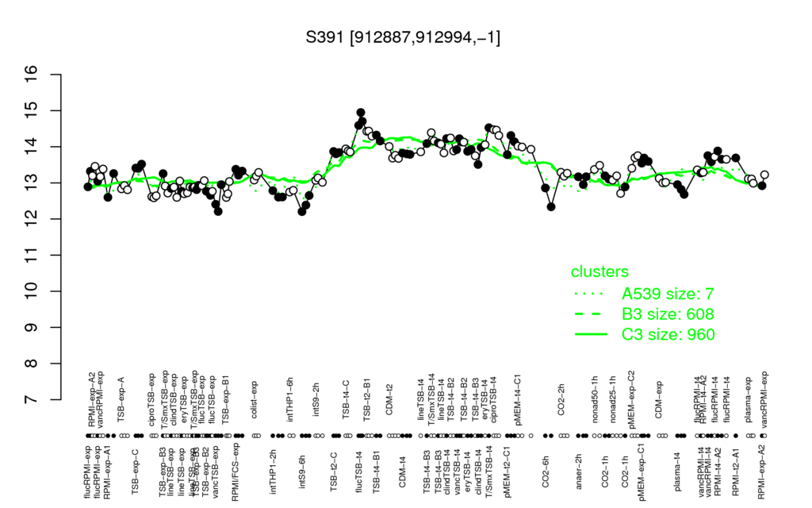
Task: Click y-axis tick label 10
Action: click(32, 291)
